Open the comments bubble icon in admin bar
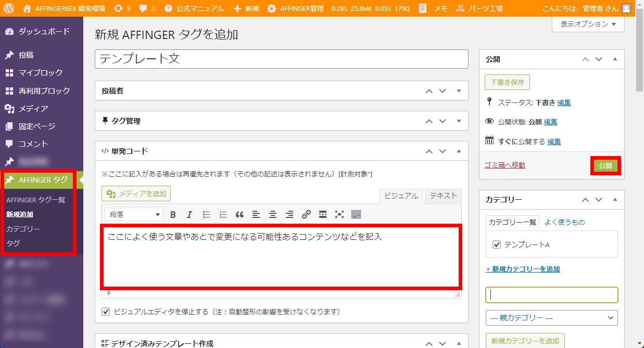 tap(143, 8)
